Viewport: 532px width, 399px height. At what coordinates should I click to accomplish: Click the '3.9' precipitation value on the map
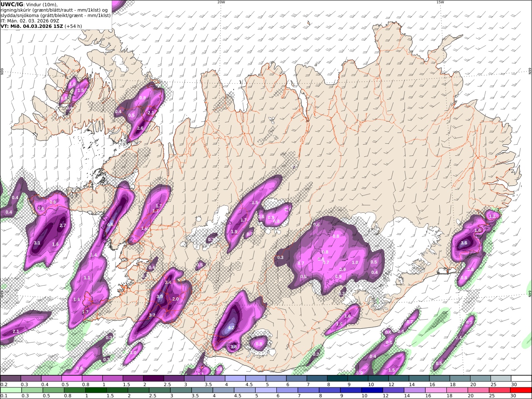click(160, 297)
